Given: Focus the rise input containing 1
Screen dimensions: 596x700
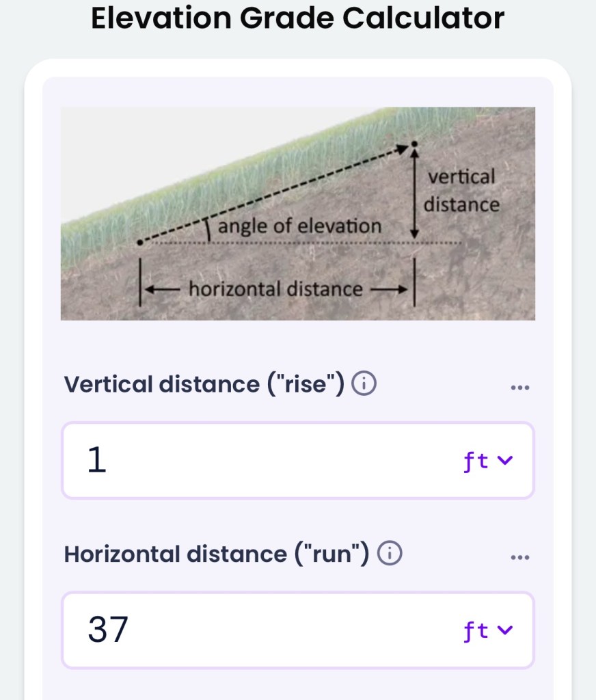Looking at the screenshot, I should 260,461.
